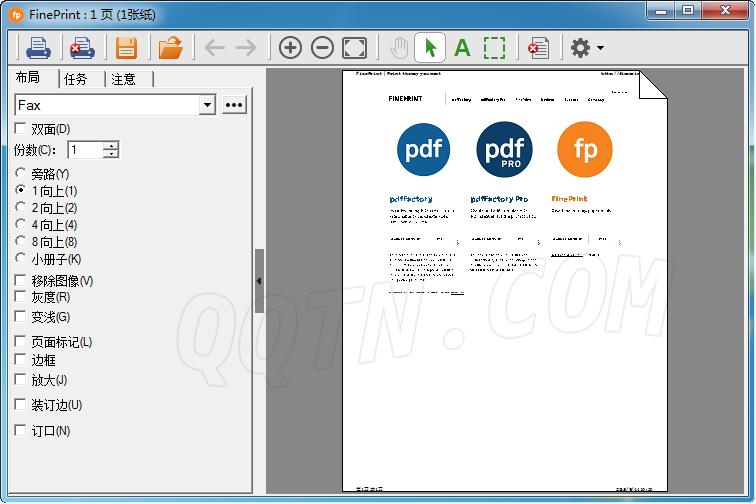Viewport: 756px width, 504px height.
Task: Click the fit-to-window icon
Action: click(x=354, y=47)
